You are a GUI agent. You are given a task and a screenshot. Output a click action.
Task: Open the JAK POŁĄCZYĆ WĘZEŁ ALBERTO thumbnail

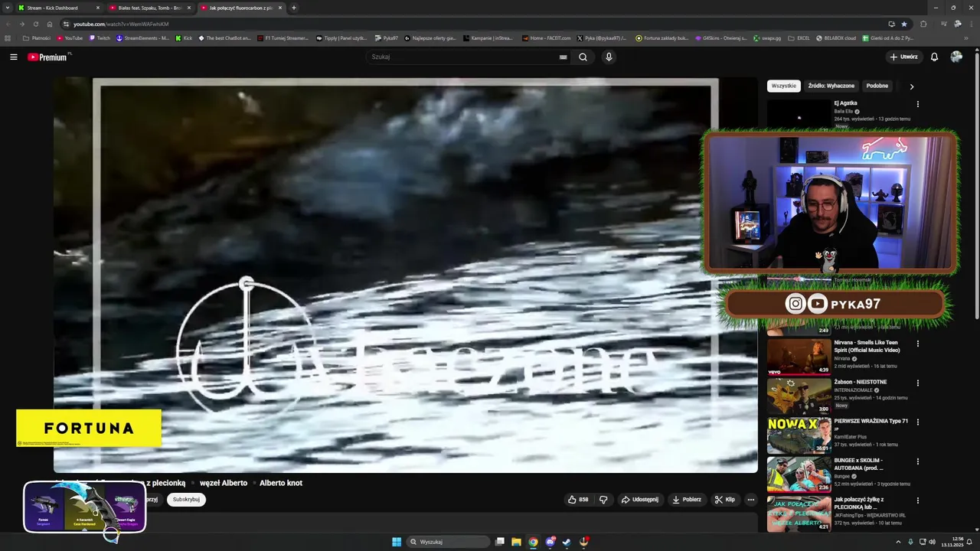(x=799, y=514)
